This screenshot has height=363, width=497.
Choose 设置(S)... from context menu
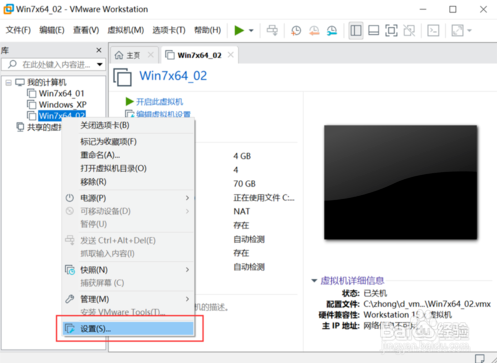point(128,329)
